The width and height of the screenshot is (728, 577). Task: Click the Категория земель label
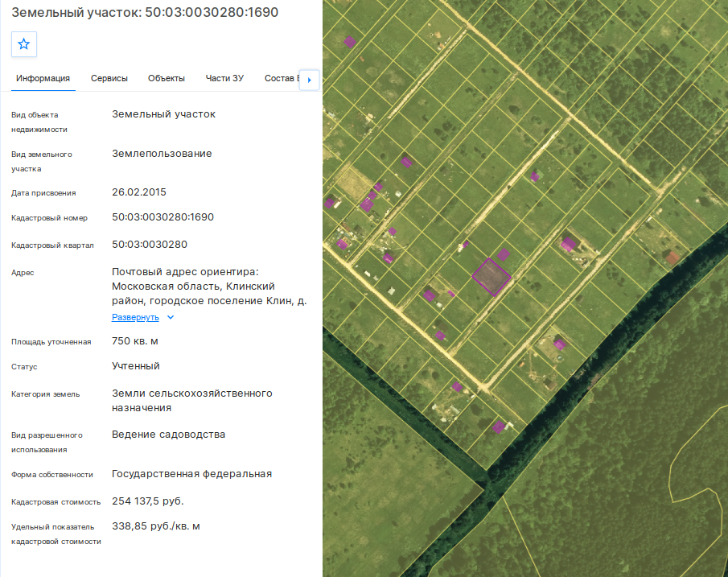point(46,394)
